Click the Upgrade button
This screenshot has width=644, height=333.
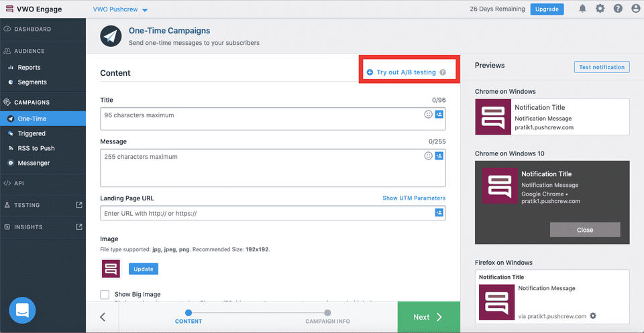pos(547,9)
